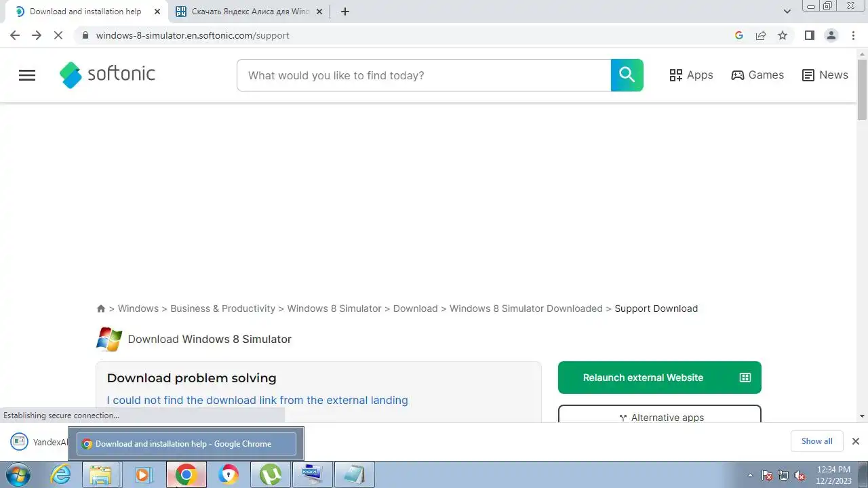Go back in Chrome
This screenshot has height=488, width=868.
pos(15,35)
